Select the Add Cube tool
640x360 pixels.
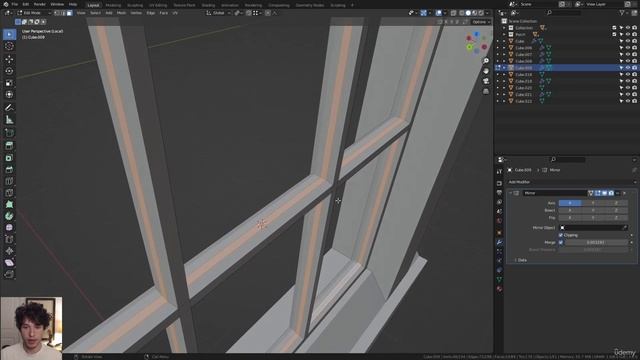[9, 133]
